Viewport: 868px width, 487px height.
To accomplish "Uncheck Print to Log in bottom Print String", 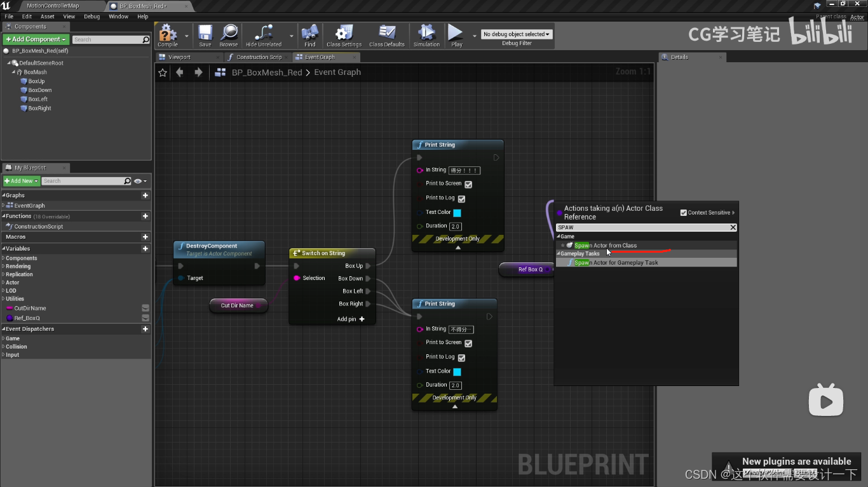I will point(461,358).
